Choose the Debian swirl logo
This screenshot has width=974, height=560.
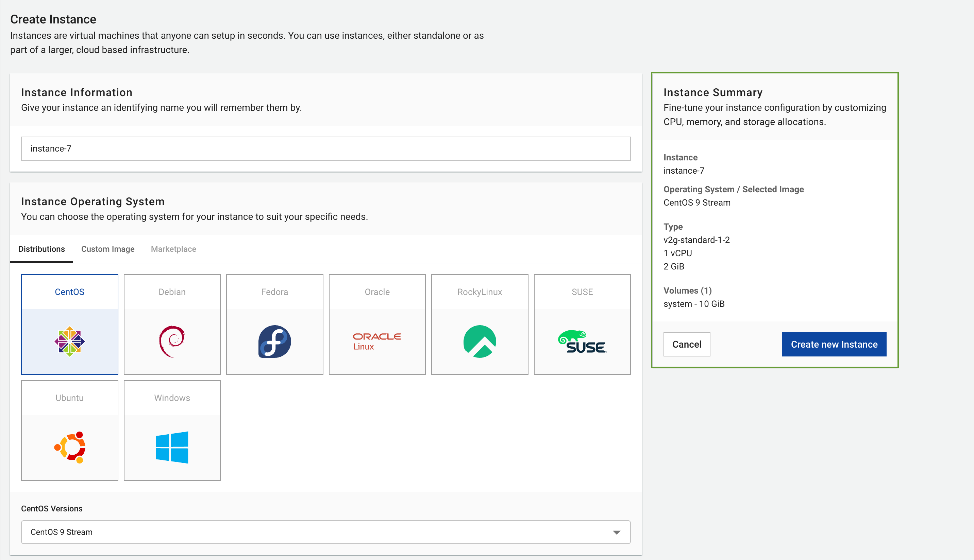click(172, 341)
